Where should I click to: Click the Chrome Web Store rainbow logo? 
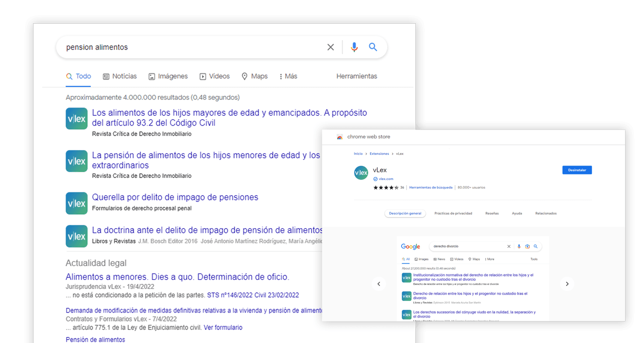[340, 137]
